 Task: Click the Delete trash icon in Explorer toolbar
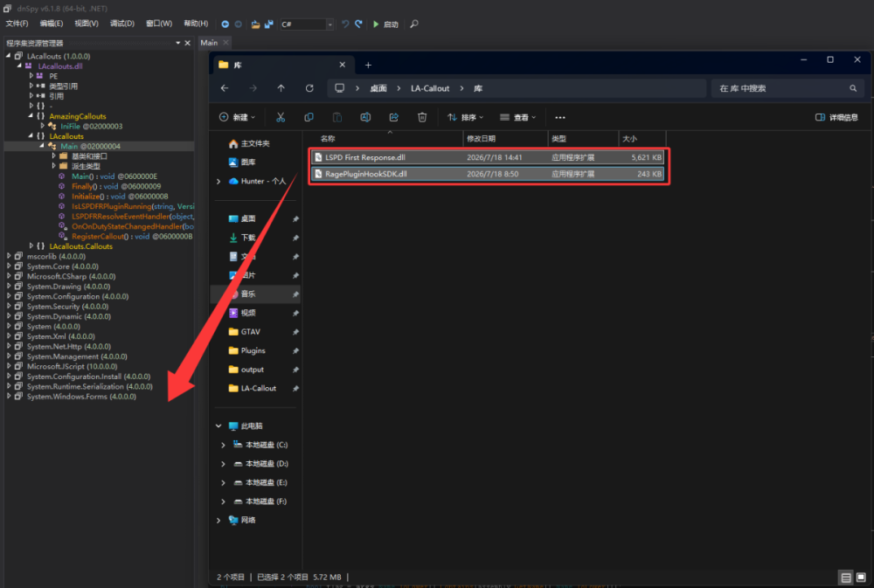point(422,117)
